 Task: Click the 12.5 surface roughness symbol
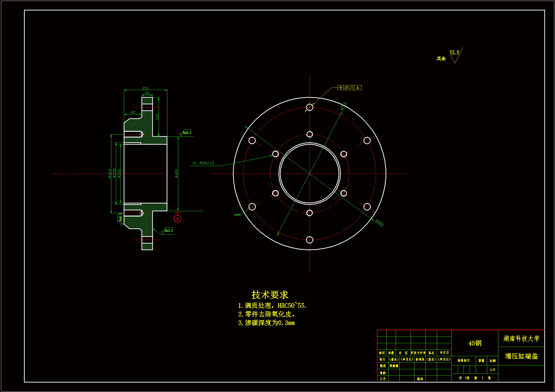(x=455, y=56)
